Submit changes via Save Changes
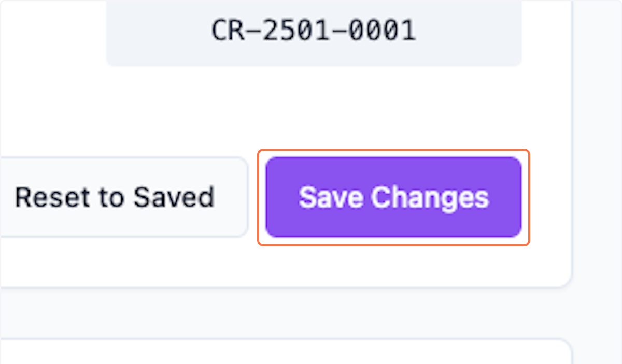622x364 pixels. tap(393, 197)
